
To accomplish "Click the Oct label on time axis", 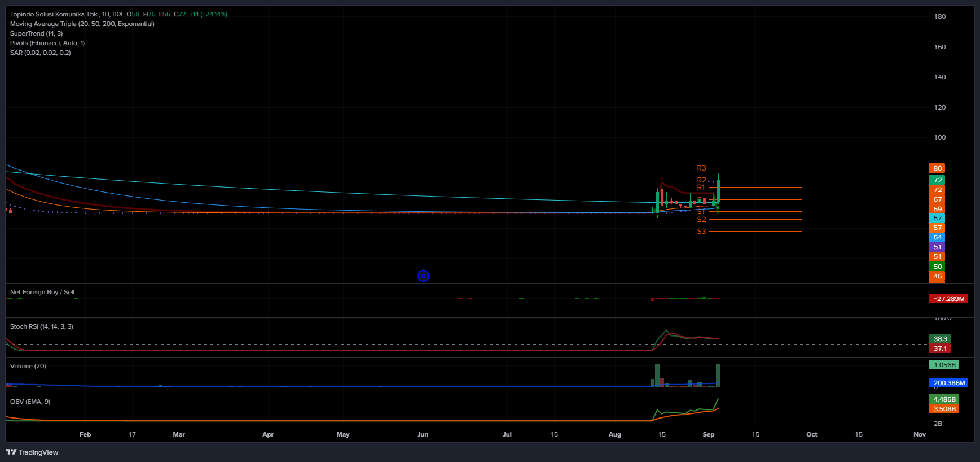I will tap(812, 434).
